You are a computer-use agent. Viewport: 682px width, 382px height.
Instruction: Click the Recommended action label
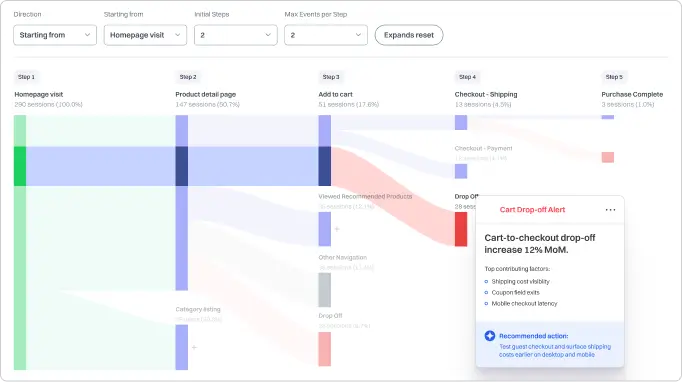click(534, 336)
